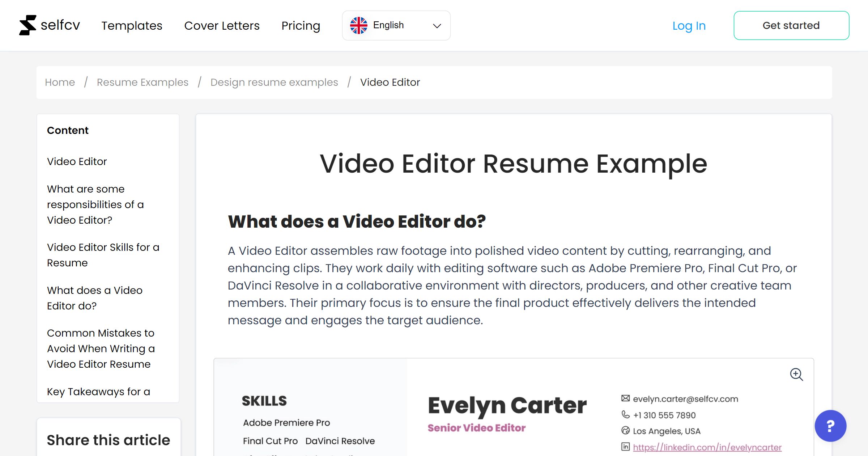The width and height of the screenshot is (868, 456).
Task: Click the selfcv logo icon
Action: coord(28,25)
